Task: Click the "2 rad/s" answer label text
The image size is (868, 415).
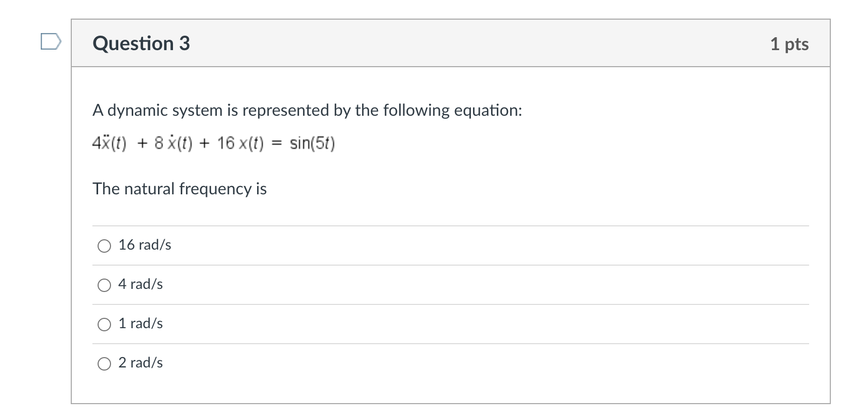Action: (140, 363)
